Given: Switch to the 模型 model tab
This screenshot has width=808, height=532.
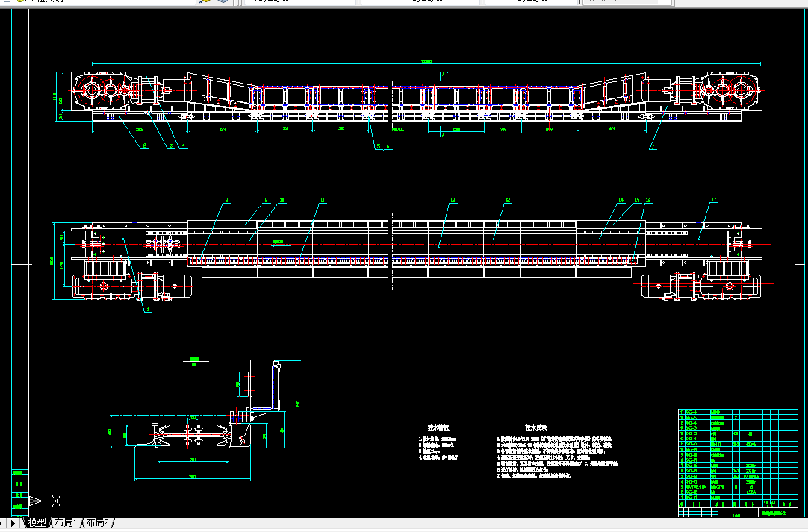Looking at the screenshot, I should click(x=37, y=523).
